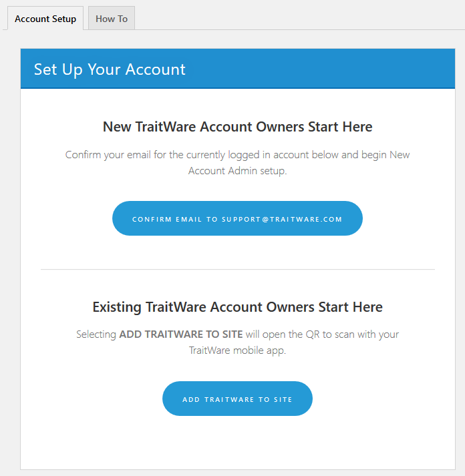Viewport: 465px width, 476px height.
Task: Click the word 'Account' in the blue banner
Action: [x=156, y=69]
